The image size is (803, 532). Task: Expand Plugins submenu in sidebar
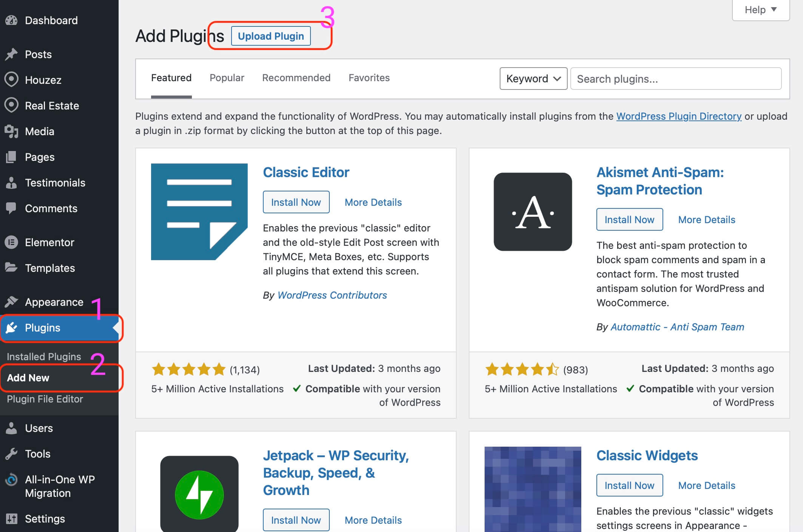coord(42,327)
